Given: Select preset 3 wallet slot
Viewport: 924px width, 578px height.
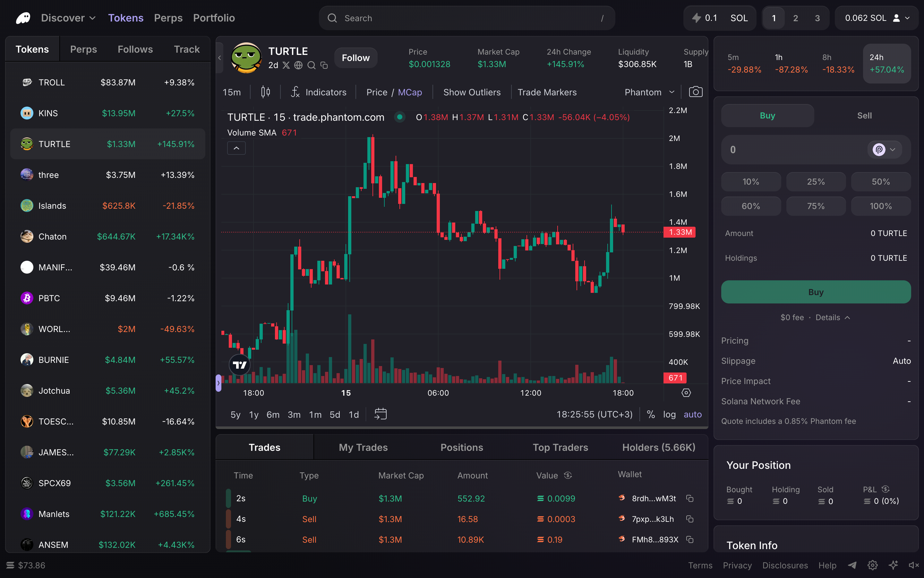Looking at the screenshot, I should (817, 18).
